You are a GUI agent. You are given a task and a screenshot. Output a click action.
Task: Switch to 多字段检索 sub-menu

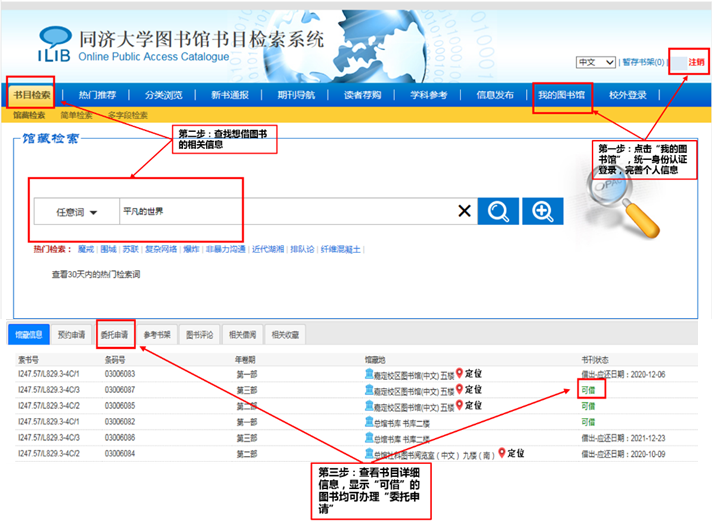click(x=128, y=115)
